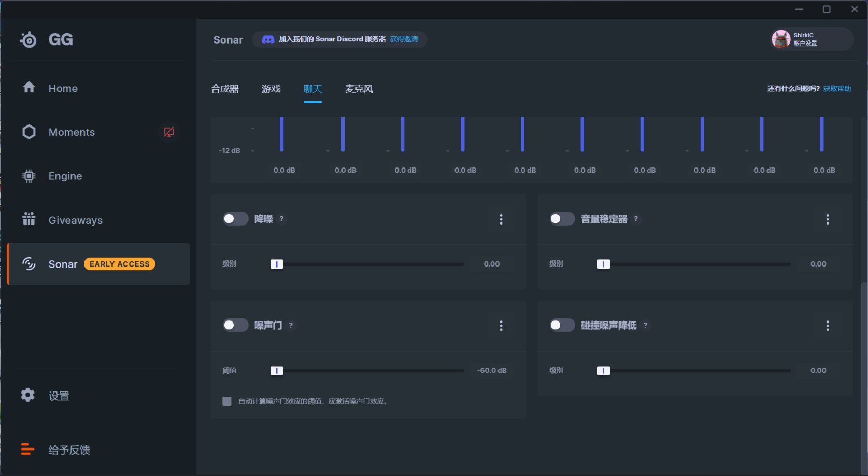Show help for 噪声门 question mark
Screen dimensions: 868x476
291,325
